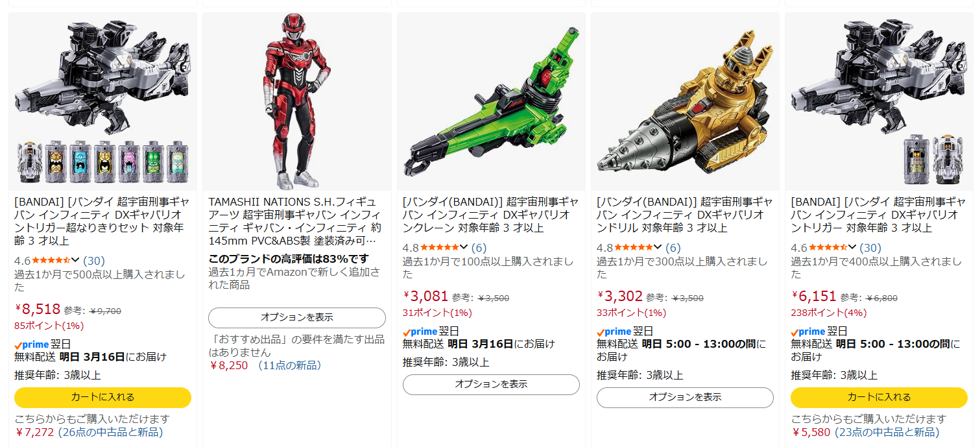Open the (30) reviews count on 超なりきりセット
This screenshot has width=980, height=447.
pos(94,260)
